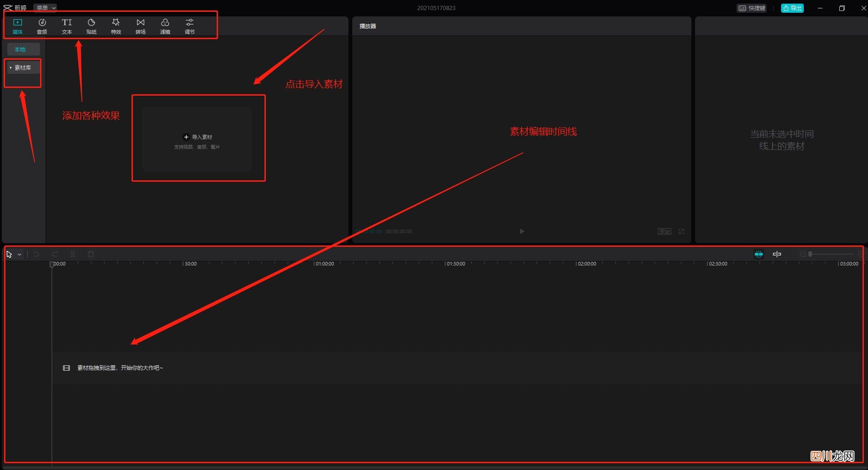The height and width of the screenshot is (470, 868).
Task: Open the 快捷键 shortcuts button
Action: 751,8
